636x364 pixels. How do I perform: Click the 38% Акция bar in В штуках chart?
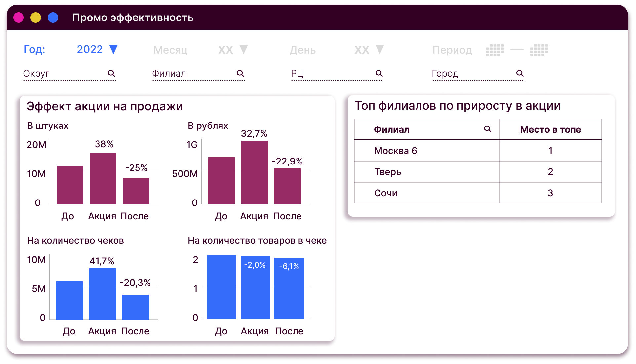(x=103, y=178)
